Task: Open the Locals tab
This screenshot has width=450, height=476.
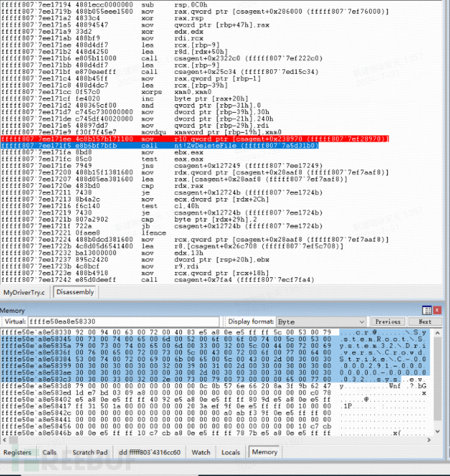Action: click(x=231, y=453)
